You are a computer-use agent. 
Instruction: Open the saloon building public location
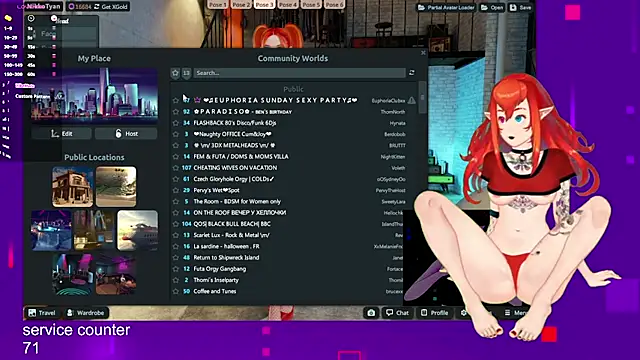click(73, 187)
